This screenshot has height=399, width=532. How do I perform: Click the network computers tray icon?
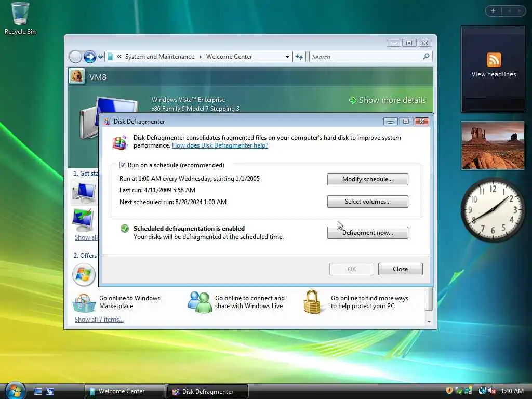click(x=482, y=391)
